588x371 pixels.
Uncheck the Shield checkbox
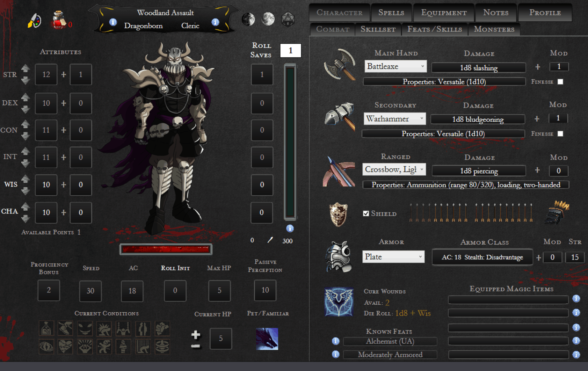tap(366, 213)
